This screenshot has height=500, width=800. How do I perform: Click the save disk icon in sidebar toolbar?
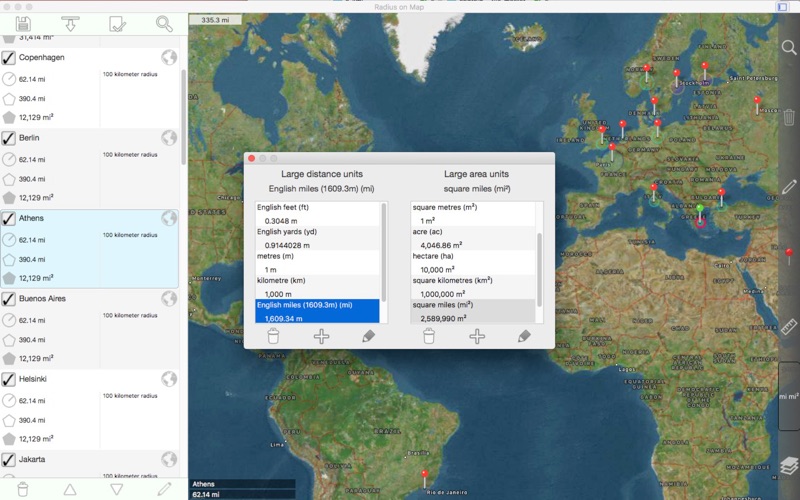tap(23, 23)
